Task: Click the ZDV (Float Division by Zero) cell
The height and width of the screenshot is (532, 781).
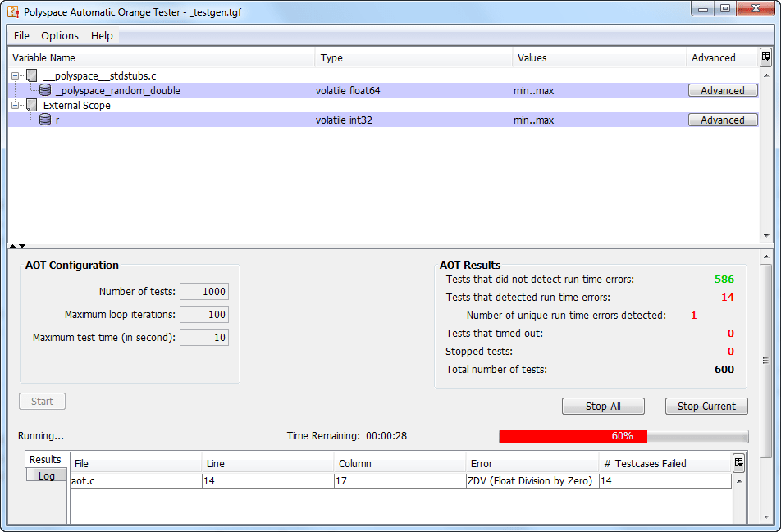Action: pyautogui.click(x=532, y=480)
